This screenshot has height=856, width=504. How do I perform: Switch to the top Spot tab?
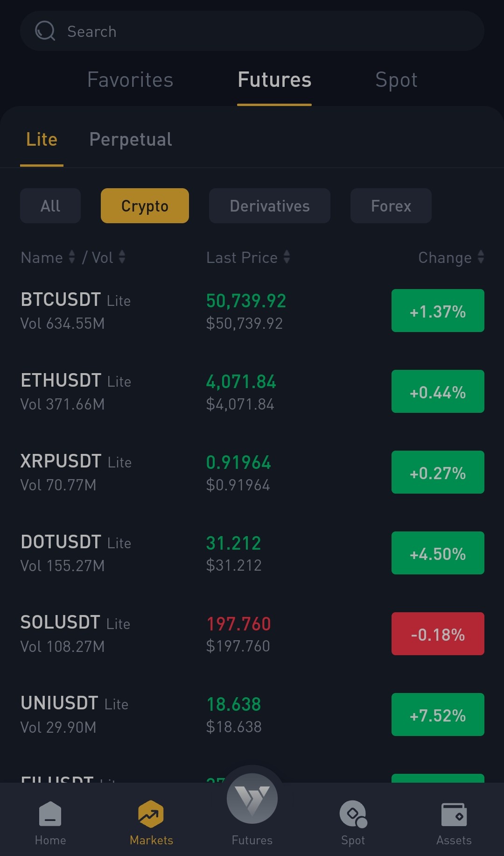396,80
